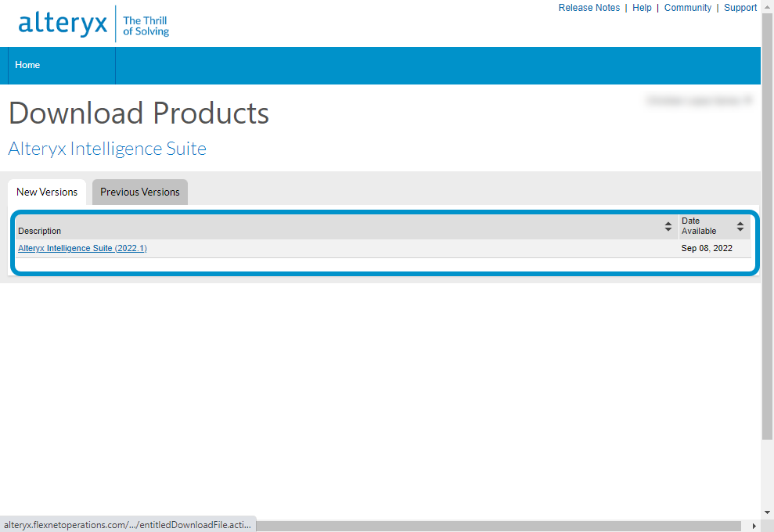Viewport: 774px width, 532px height.
Task: Switch to the Previous Versions tab
Action: (139, 192)
